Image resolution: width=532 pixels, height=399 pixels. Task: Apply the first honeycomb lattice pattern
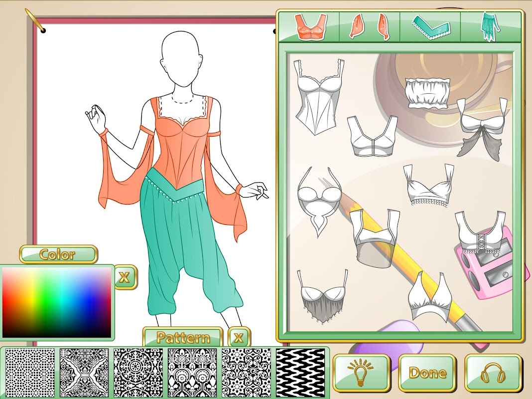click(x=30, y=372)
